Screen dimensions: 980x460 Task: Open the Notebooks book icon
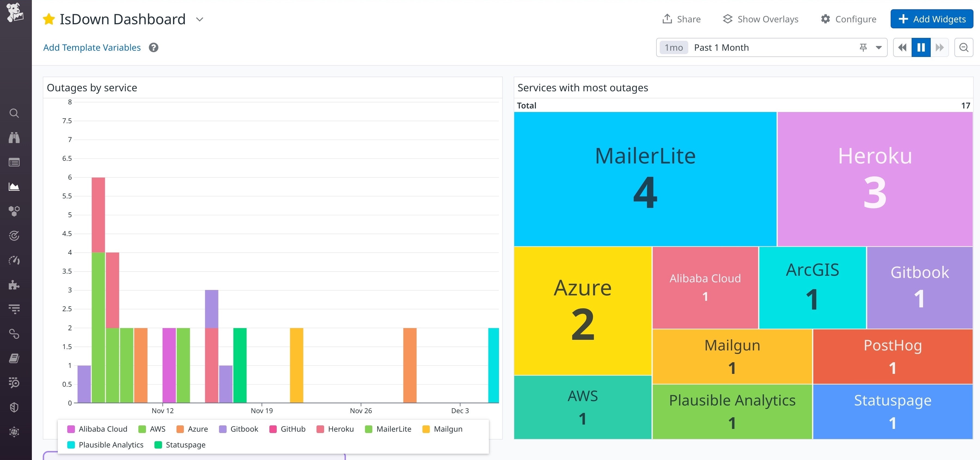click(x=14, y=358)
